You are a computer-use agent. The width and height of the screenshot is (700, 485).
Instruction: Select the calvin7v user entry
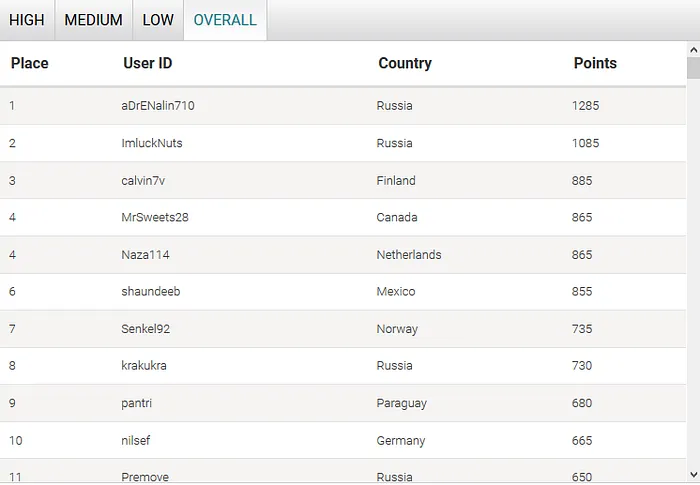(143, 181)
